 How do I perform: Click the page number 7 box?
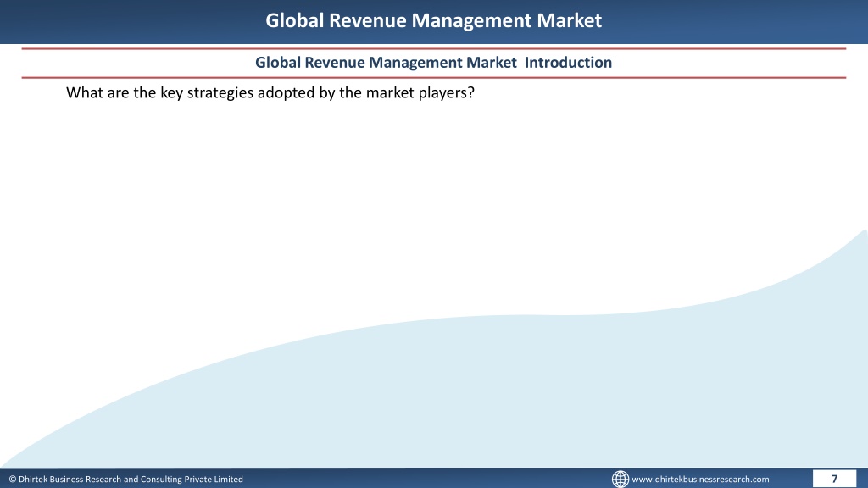pyautogui.click(x=834, y=479)
